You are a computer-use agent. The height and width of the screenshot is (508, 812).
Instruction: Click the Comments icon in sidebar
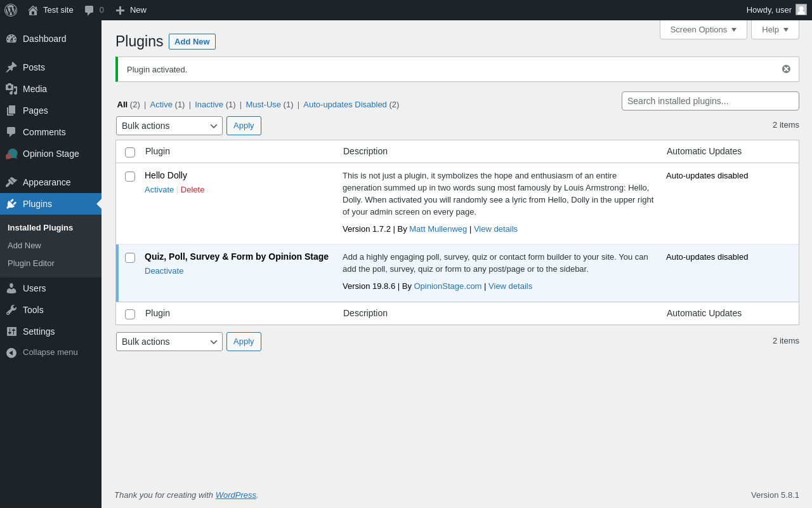pos(11,132)
